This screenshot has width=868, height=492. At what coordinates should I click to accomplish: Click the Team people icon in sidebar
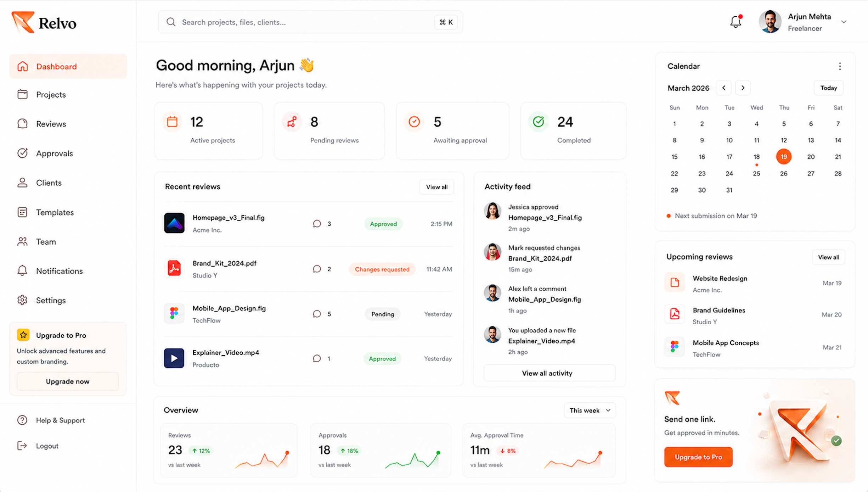coord(22,242)
